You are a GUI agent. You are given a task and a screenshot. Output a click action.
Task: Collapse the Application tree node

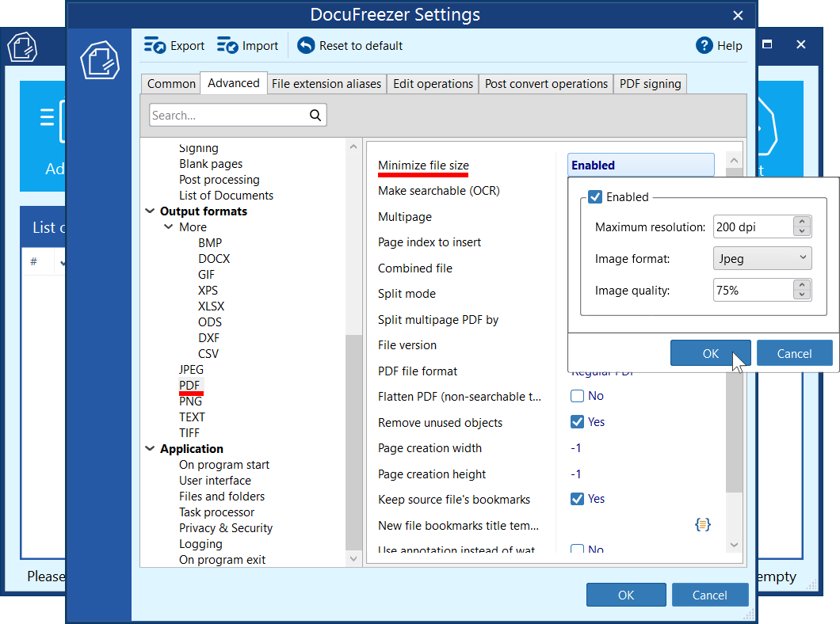(x=150, y=448)
